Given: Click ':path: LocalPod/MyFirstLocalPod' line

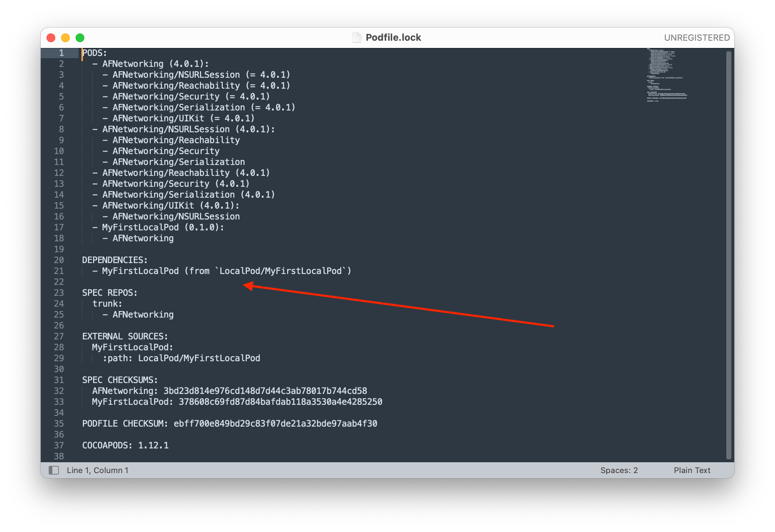Looking at the screenshot, I should [x=181, y=358].
